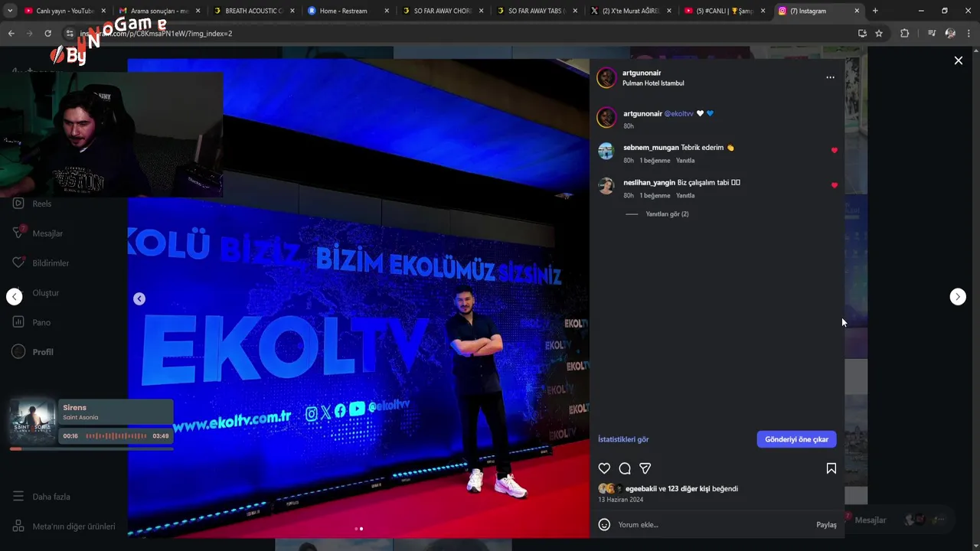Focus the 'Yorum ekle...' comment field
The height and width of the screenshot is (551, 980).
[712, 525]
